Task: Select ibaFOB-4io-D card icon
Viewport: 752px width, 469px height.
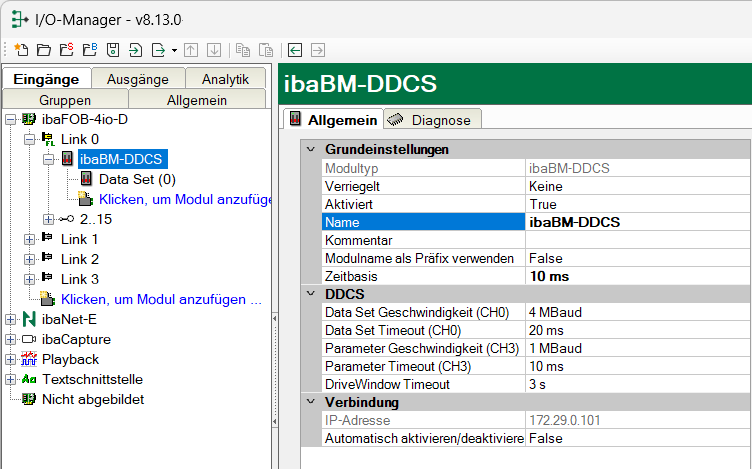Action: (x=29, y=119)
